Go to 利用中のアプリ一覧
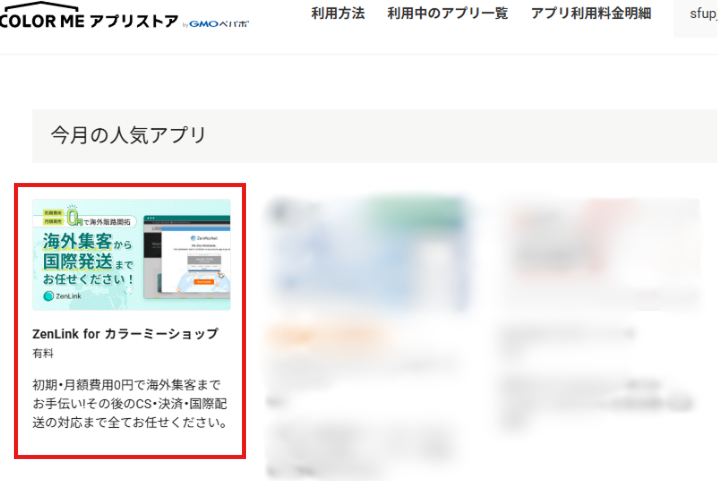The image size is (723, 481). (x=447, y=13)
